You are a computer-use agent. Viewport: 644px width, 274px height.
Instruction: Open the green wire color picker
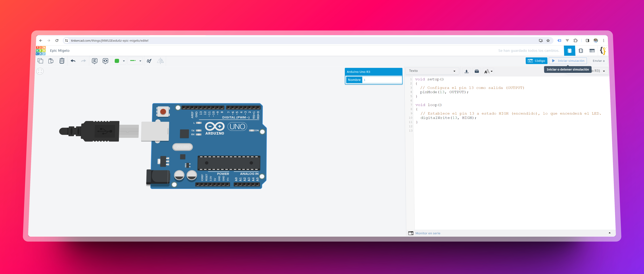tap(119, 61)
